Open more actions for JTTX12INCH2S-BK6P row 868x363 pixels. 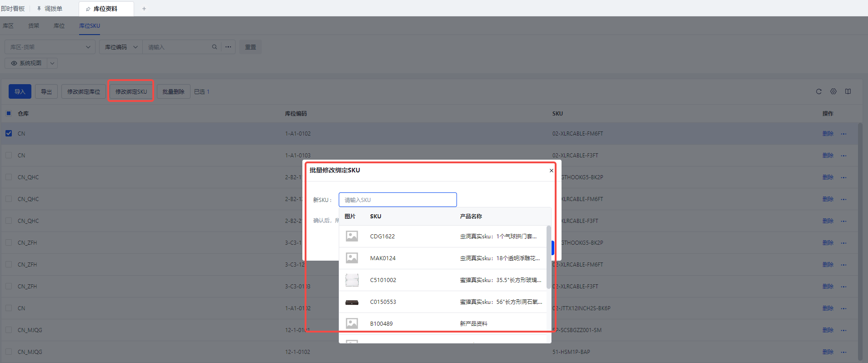(844, 308)
